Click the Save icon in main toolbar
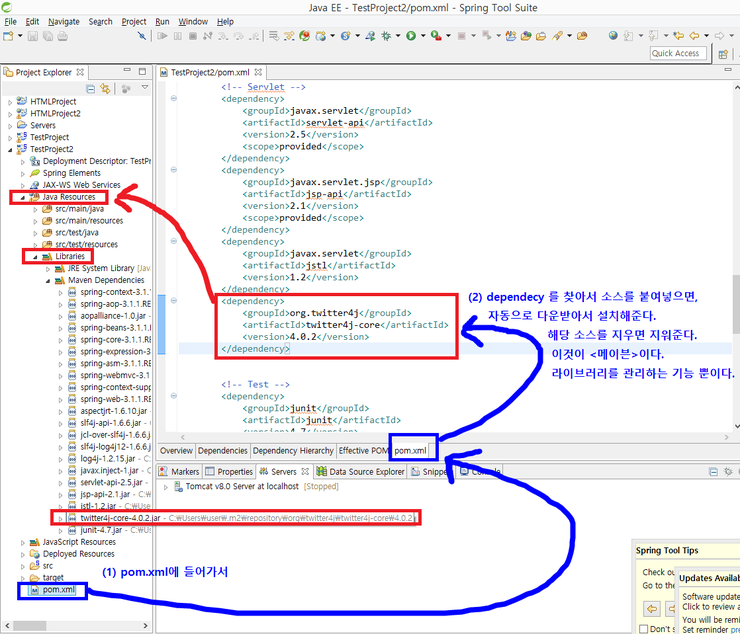The height and width of the screenshot is (634, 740). pos(34,36)
